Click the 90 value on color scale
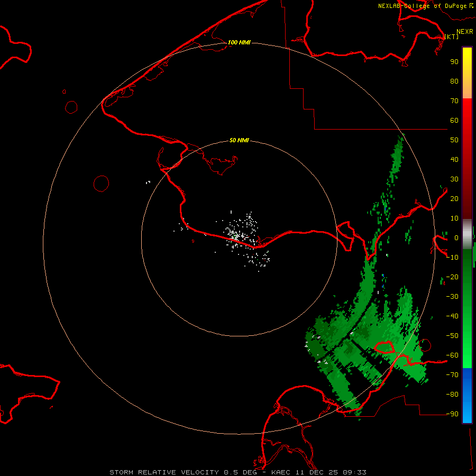Viewport: 476px width, 476px height. [454, 62]
